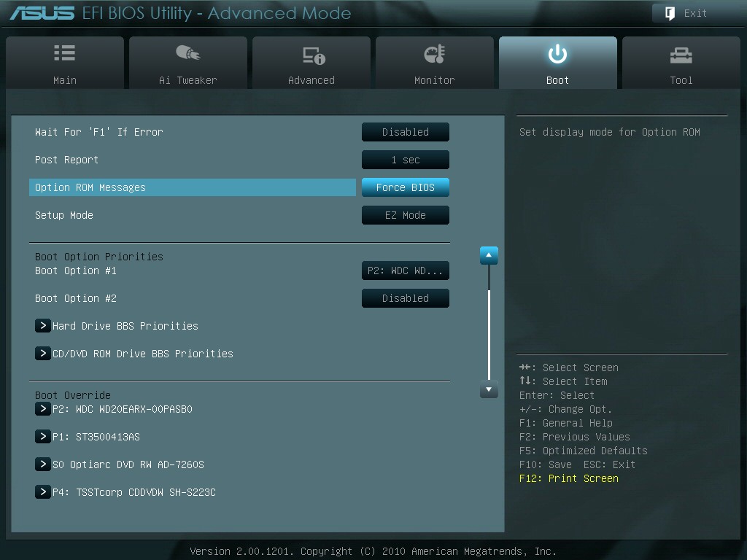Open Boot Option #2 Disabled selector

[406, 298]
